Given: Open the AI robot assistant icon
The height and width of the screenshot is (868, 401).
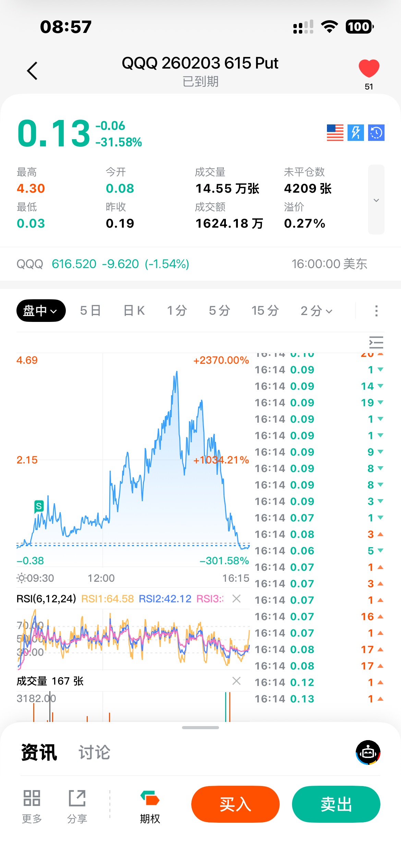Looking at the screenshot, I should click(368, 752).
